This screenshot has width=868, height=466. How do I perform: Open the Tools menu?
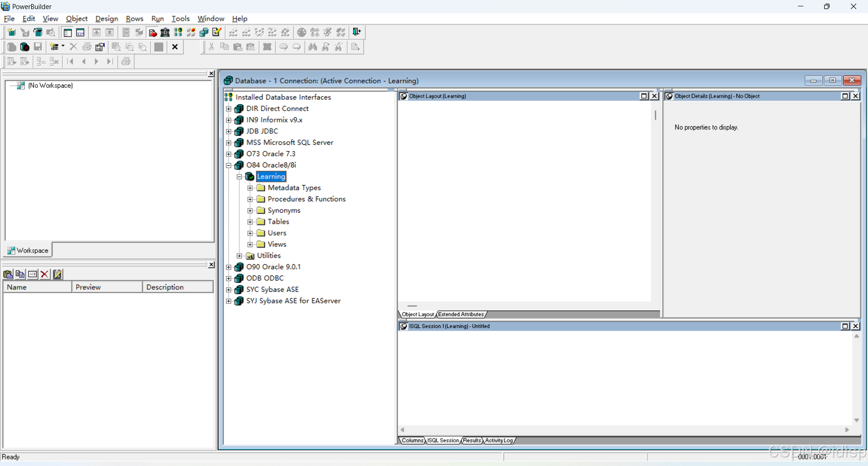tap(180, 19)
